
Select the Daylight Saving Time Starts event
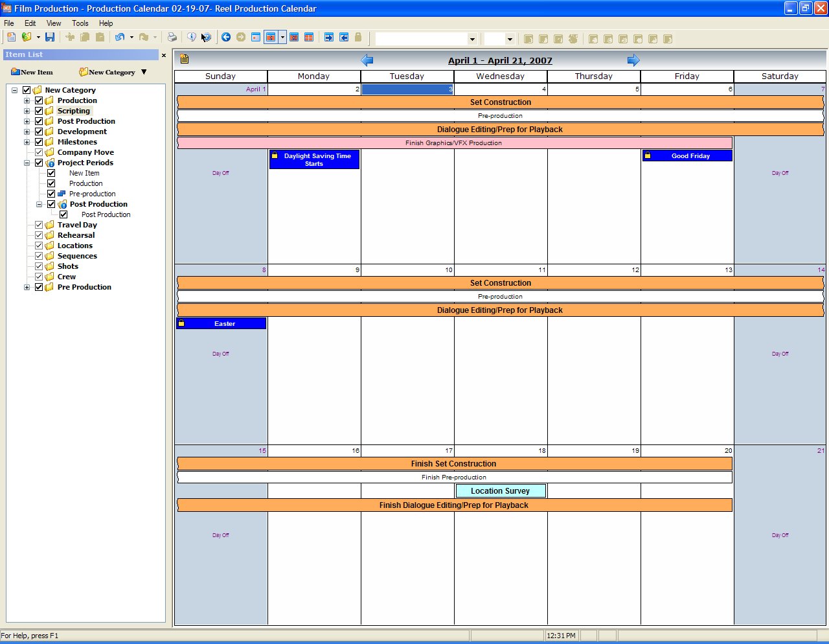(314, 159)
